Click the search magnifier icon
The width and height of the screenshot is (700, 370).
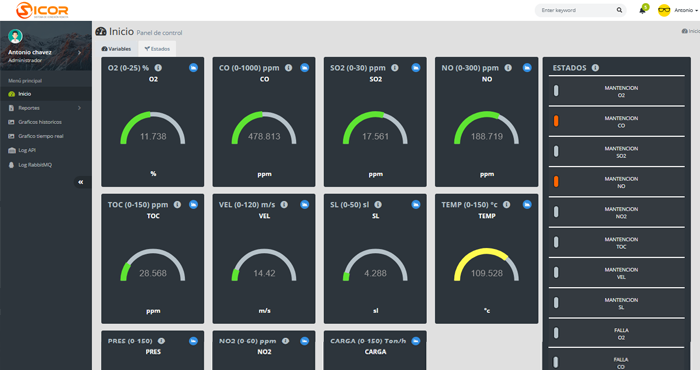click(x=619, y=10)
